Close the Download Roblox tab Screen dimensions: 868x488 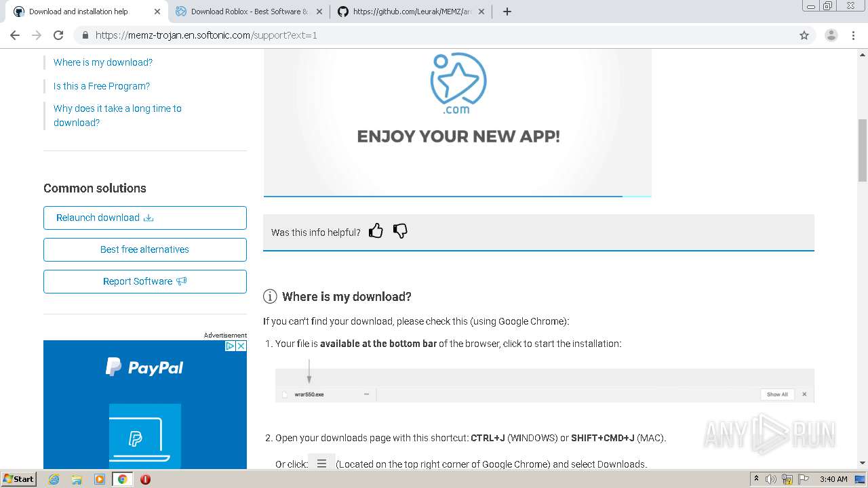[319, 12]
